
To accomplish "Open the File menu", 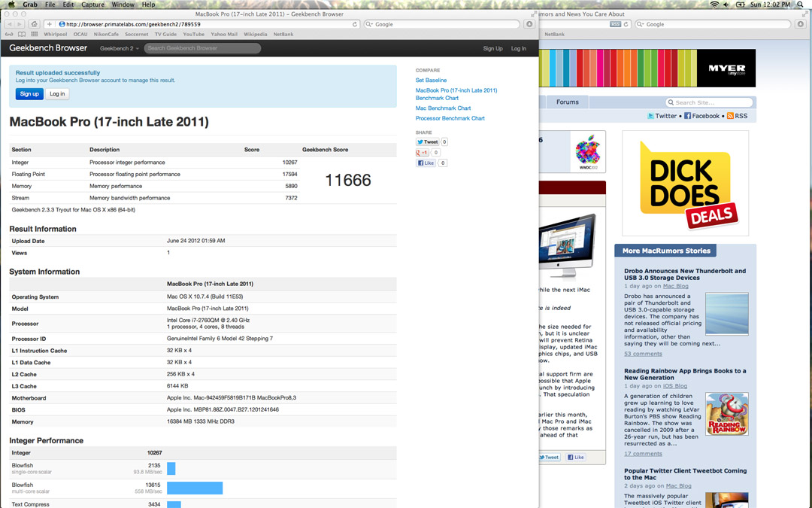I will [x=50, y=5].
